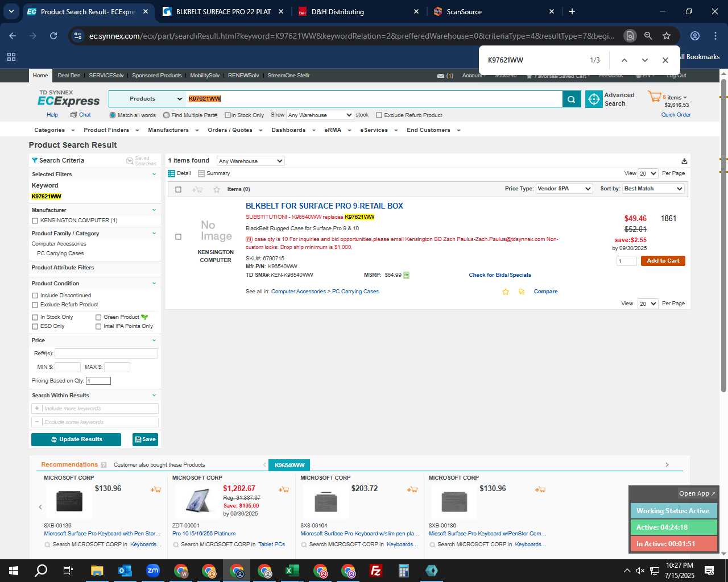Close the find bar
The image size is (728, 582).
(665, 60)
